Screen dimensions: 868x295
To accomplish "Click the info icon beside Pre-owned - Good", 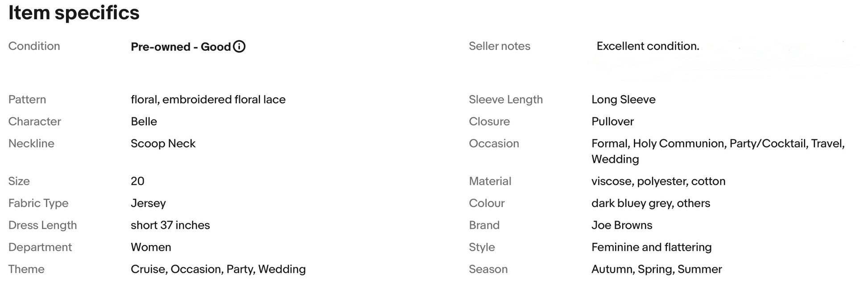I will (239, 46).
